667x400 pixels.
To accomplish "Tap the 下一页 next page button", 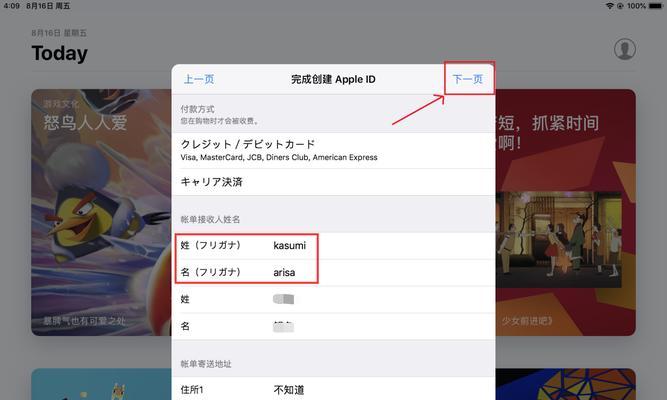I will 467,79.
